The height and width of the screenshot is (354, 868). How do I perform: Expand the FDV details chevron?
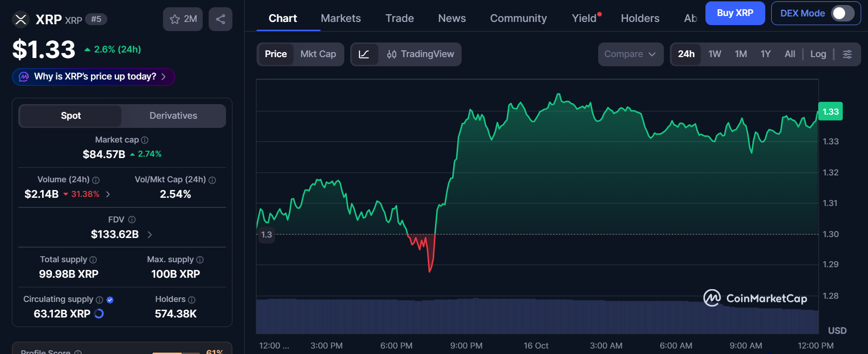pyautogui.click(x=150, y=234)
